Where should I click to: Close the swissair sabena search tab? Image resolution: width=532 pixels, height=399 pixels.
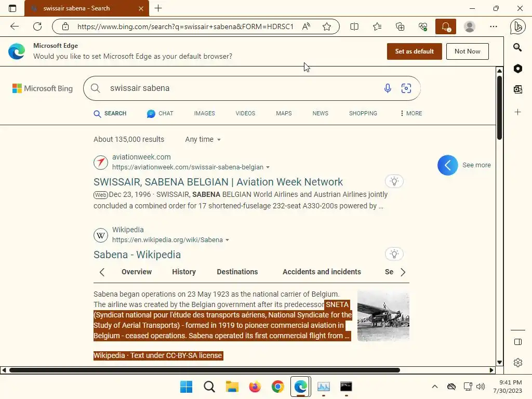141,8
